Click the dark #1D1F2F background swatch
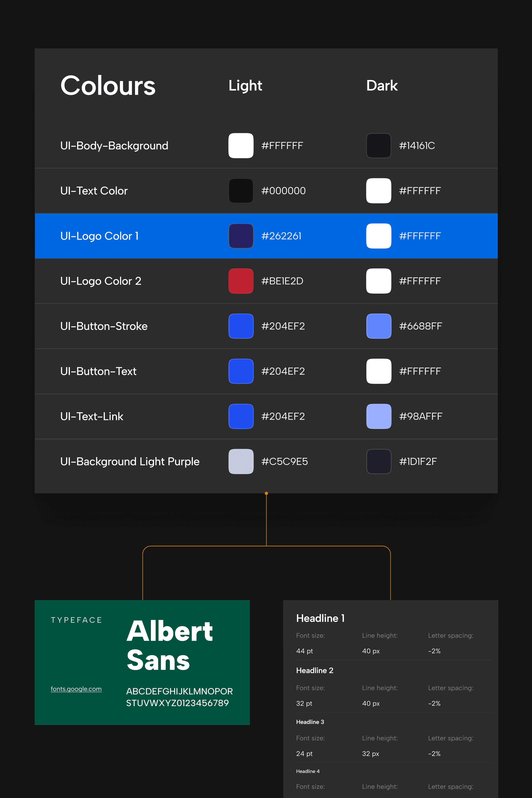The image size is (532, 798). point(379,461)
